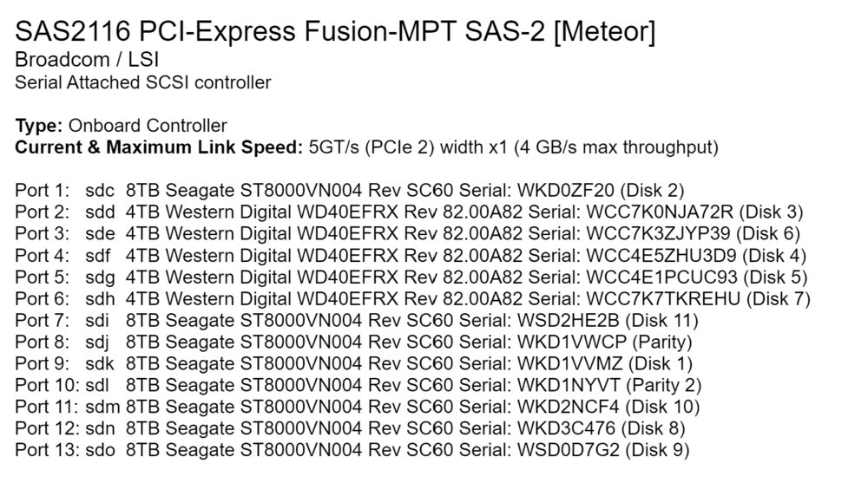Click the SAS2116 PCI-Express Fusion-MPT title

tap(335, 31)
